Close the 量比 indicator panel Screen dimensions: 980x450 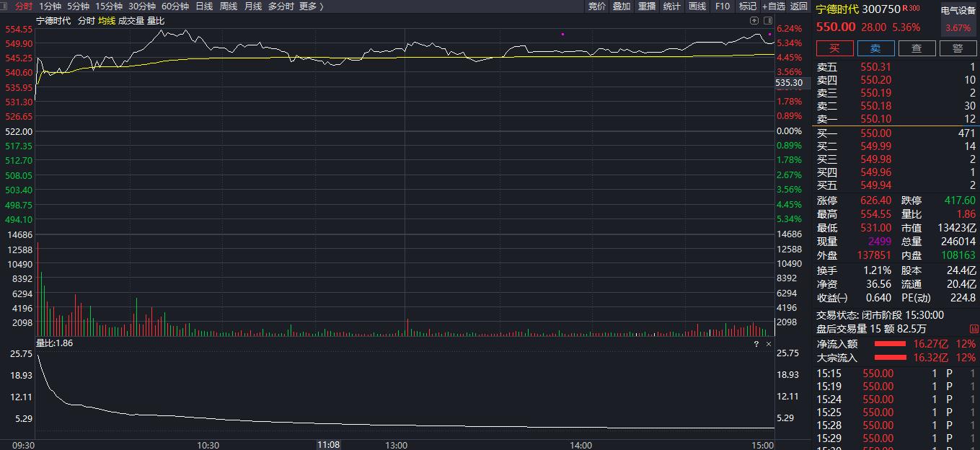pos(769,344)
